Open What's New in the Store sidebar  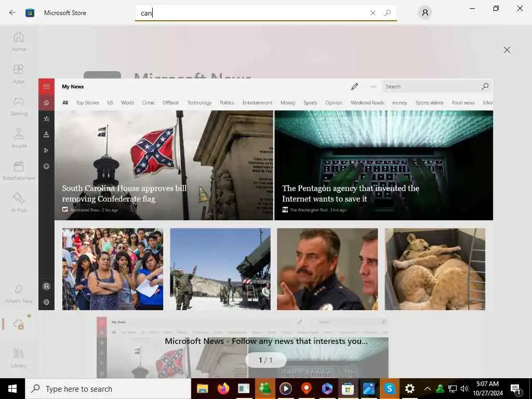coord(19,294)
